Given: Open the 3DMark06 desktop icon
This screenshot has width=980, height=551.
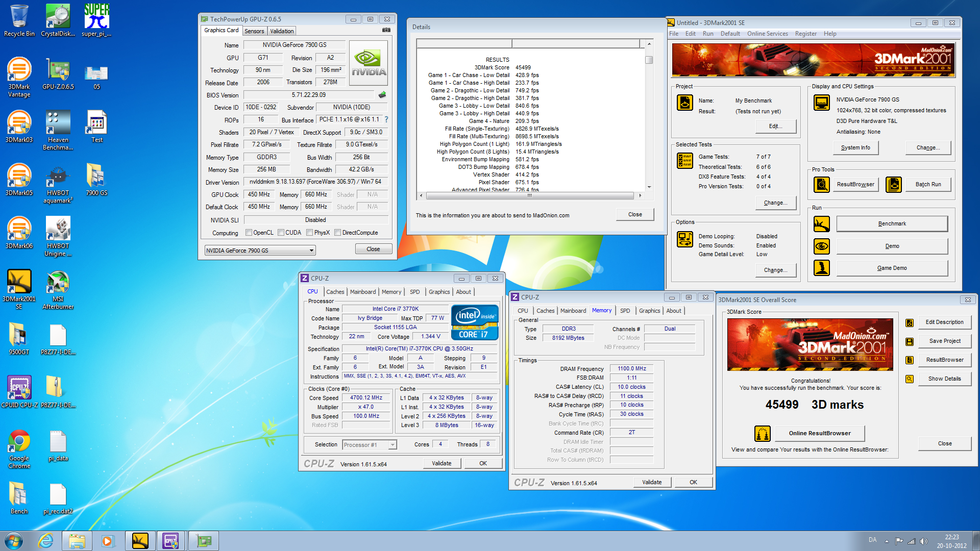Looking at the screenshot, I should pos(19,233).
